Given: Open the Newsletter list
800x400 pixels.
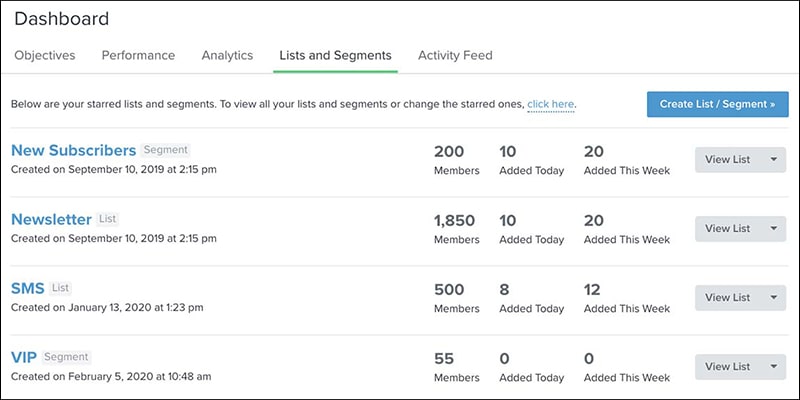Looking at the screenshot, I should (x=51, y=219).
